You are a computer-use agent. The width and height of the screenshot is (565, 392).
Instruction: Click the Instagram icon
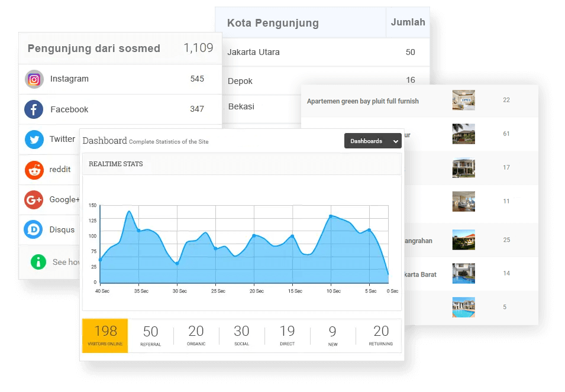34,79
